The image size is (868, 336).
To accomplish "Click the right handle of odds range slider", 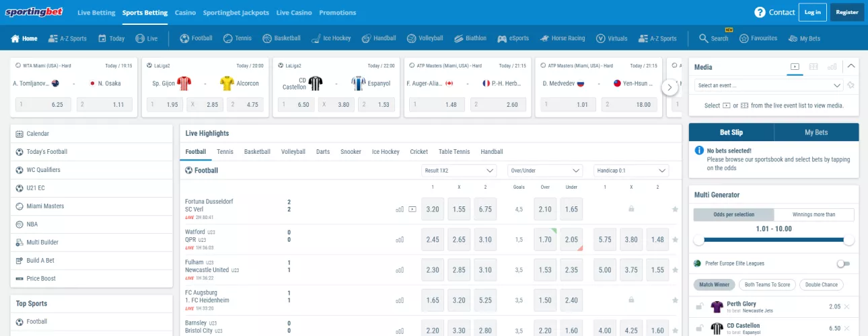I will 849,240.
